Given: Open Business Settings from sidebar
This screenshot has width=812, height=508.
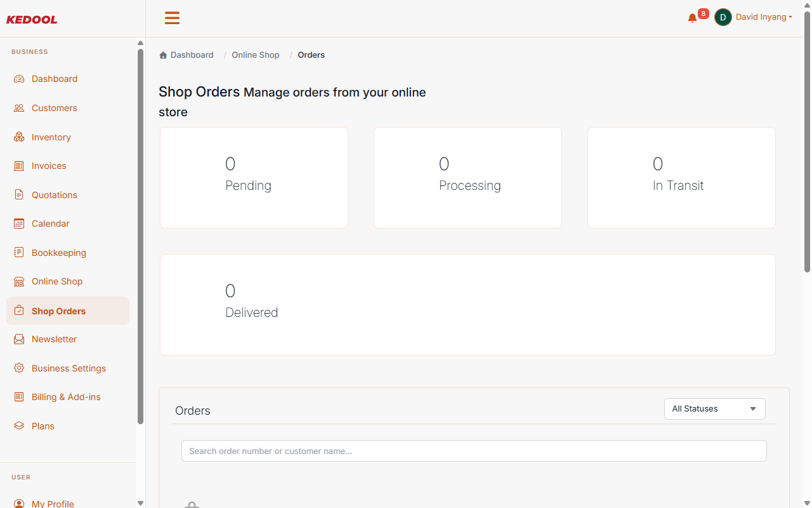Looking at the screenshot, I should [69, 368].
